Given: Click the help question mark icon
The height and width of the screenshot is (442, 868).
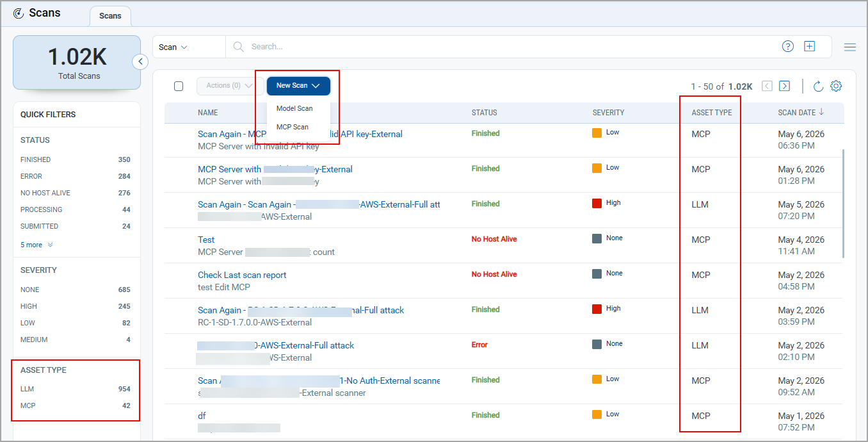Looking at the screenshot, I should click(x=788, y=46).
